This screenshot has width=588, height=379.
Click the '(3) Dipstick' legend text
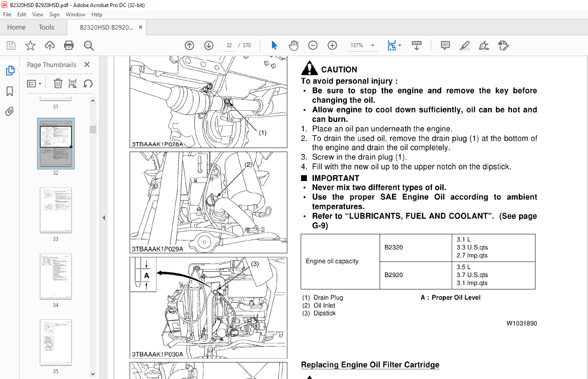point(319,313)
